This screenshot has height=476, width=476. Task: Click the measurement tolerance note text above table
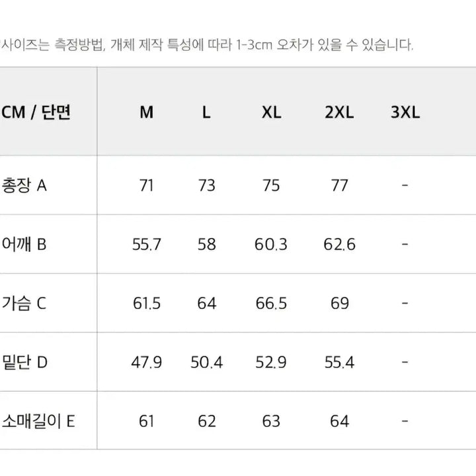[x=208, y=45]
